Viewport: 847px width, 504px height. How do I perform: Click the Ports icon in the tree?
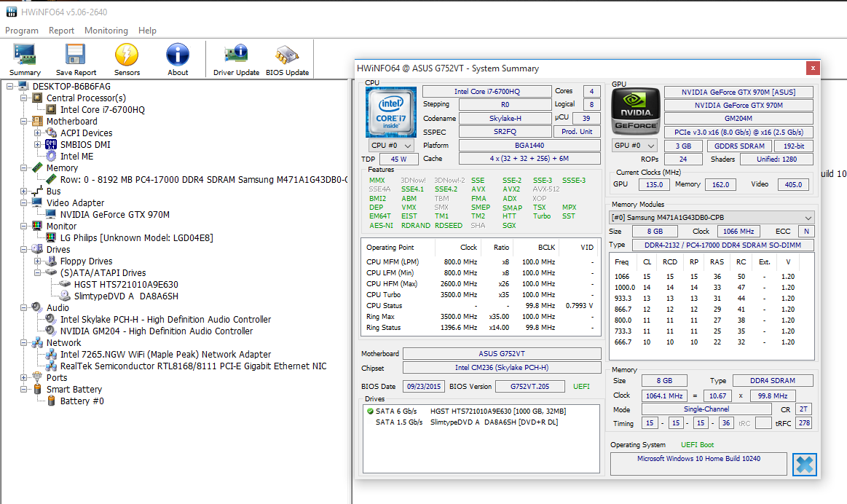click(x=37, y=377)
